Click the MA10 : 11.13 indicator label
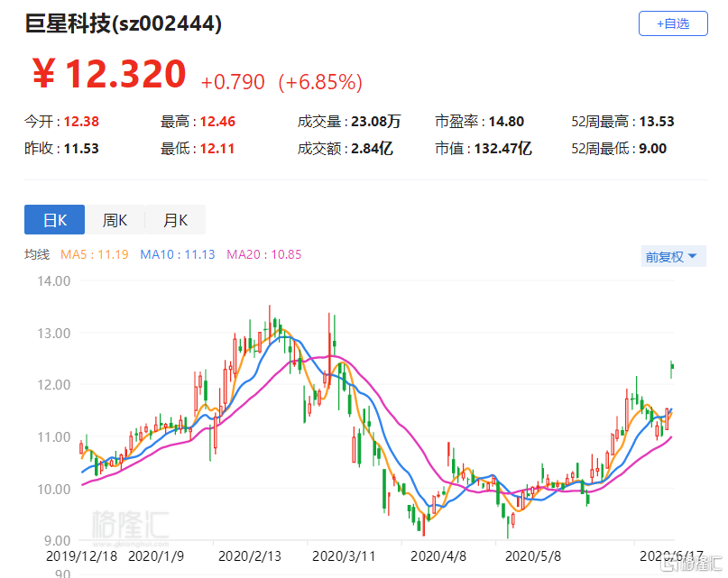Screen dimensions: 728x578 178,254
